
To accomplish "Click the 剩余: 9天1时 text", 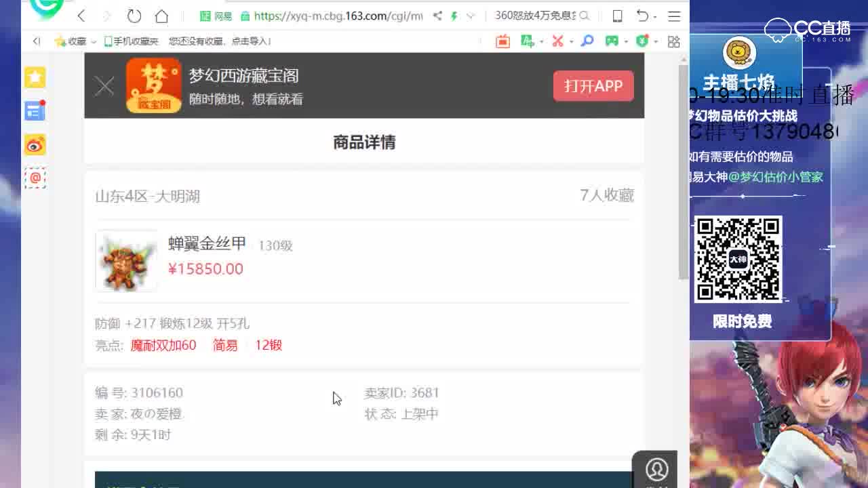I will point(133,434).
